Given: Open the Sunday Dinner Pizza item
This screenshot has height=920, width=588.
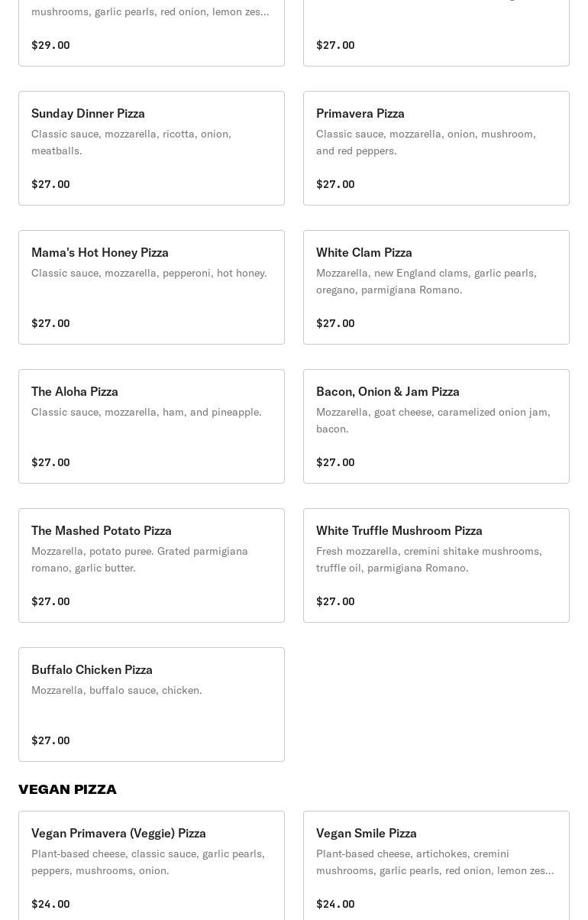Looking at the screenshot, I should click(x=151, y=148).
